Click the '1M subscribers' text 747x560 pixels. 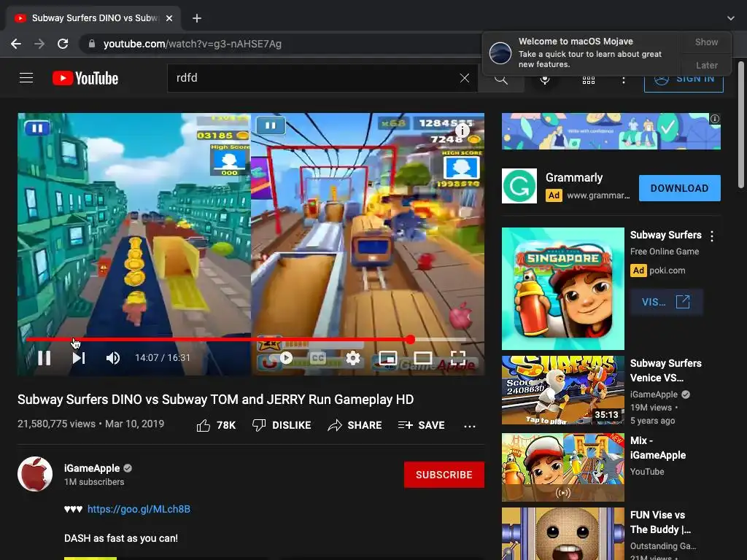tap(94, 482)
